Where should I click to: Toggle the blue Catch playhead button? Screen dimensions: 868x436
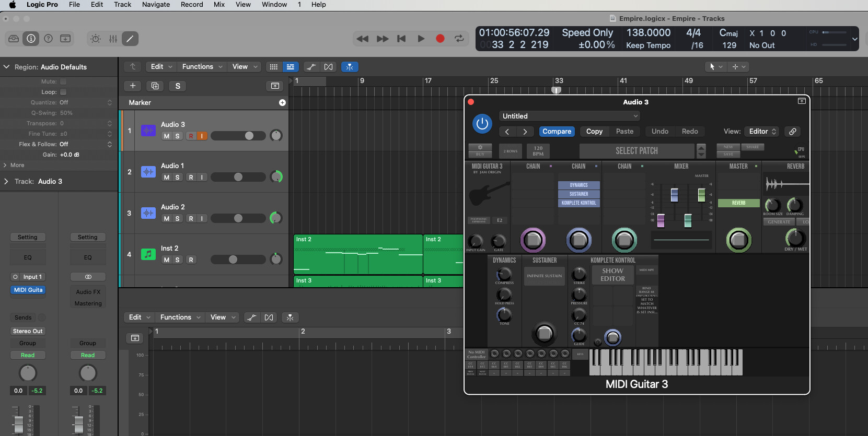[350, 67]
